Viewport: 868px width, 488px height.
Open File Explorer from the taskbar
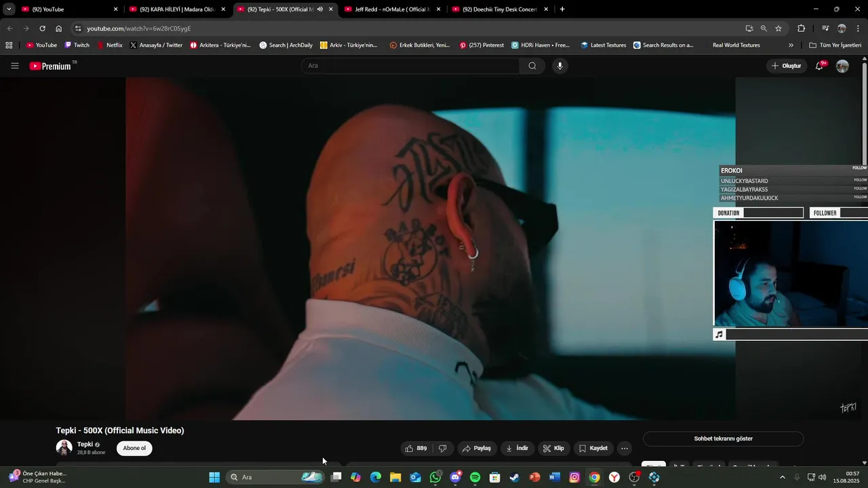coord(395,477)
